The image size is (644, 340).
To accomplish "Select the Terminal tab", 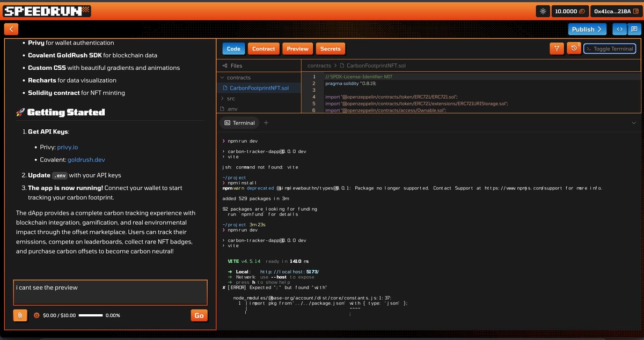I will [x=239, y=123].
